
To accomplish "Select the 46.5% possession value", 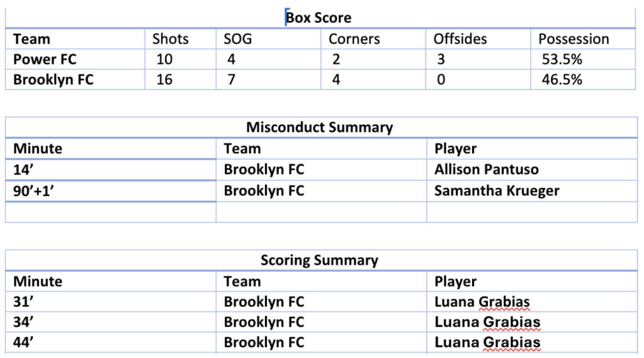I will [x=562, y=79].
